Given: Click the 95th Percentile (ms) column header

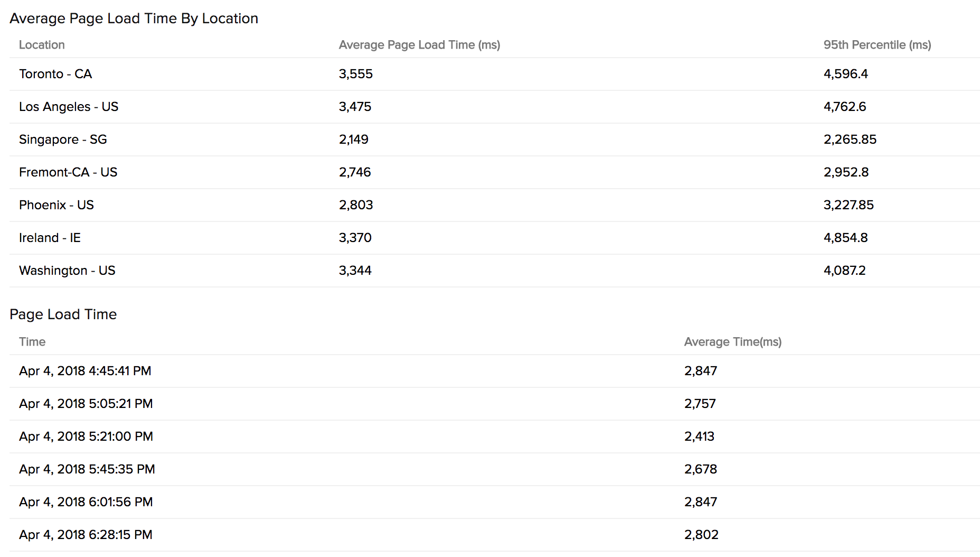Looking at the screenshot, I should 877,45.
